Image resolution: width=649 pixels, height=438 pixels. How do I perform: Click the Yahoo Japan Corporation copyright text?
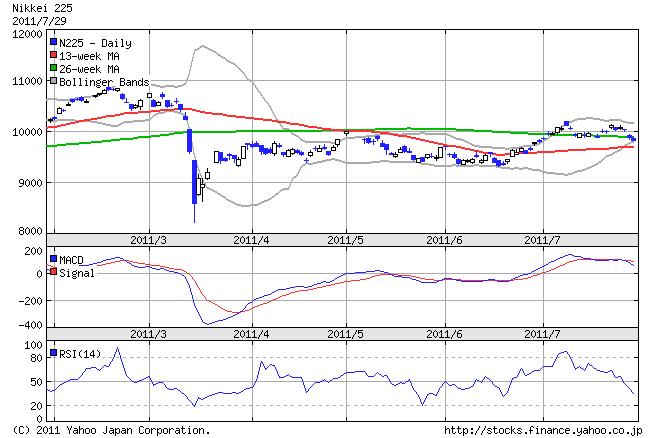click(106, 430)
